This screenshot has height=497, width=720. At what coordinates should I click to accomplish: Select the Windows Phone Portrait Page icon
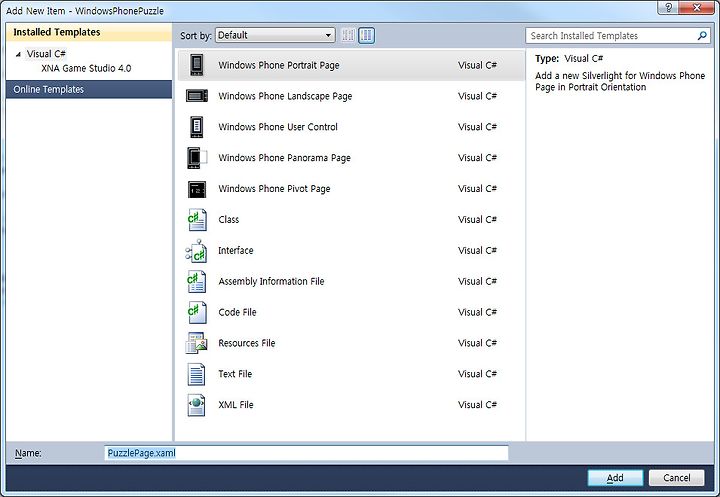coord(197,65)
